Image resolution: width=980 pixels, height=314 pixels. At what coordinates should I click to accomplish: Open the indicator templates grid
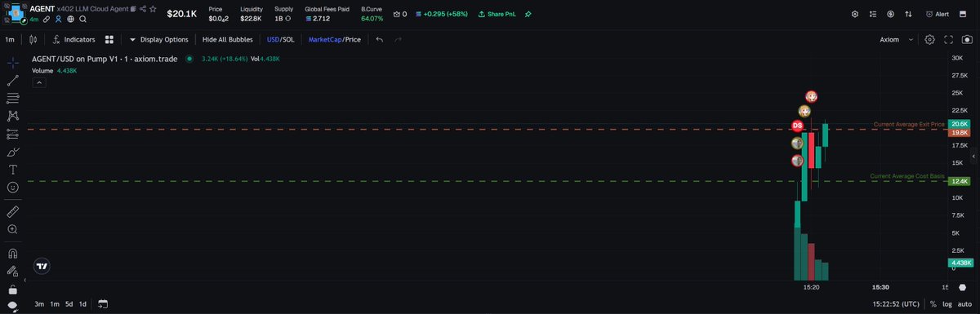[109, 39]
